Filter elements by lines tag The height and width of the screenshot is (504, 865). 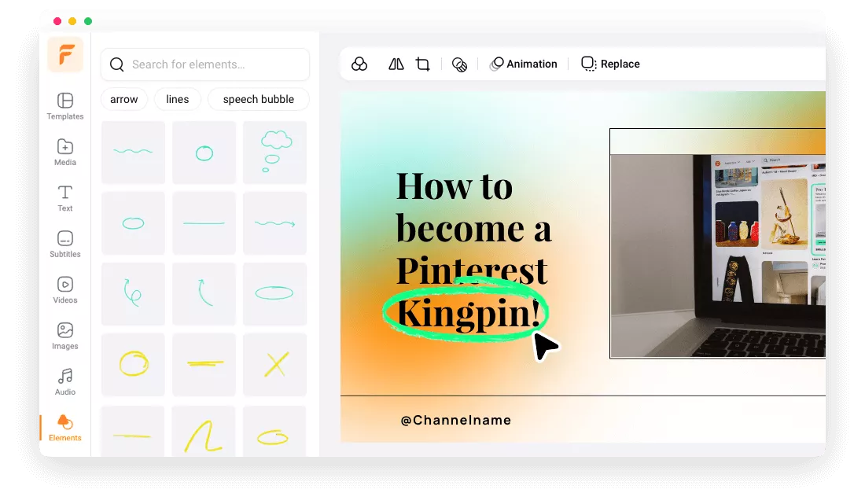click(x=178, y=99)
